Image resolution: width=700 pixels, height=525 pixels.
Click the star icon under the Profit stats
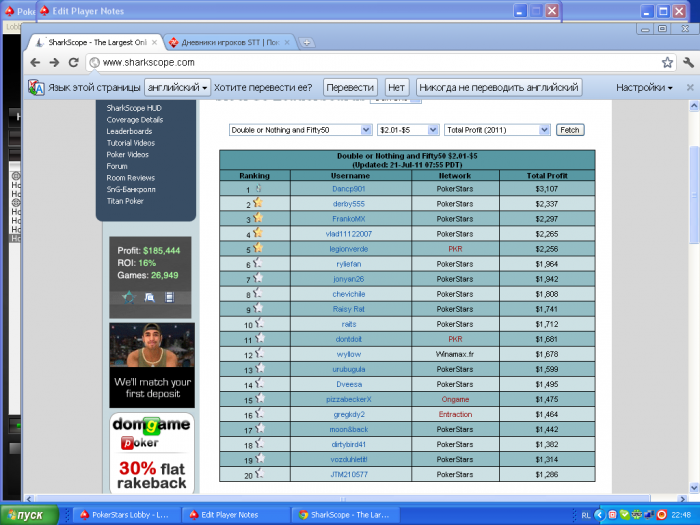point(129,297)
